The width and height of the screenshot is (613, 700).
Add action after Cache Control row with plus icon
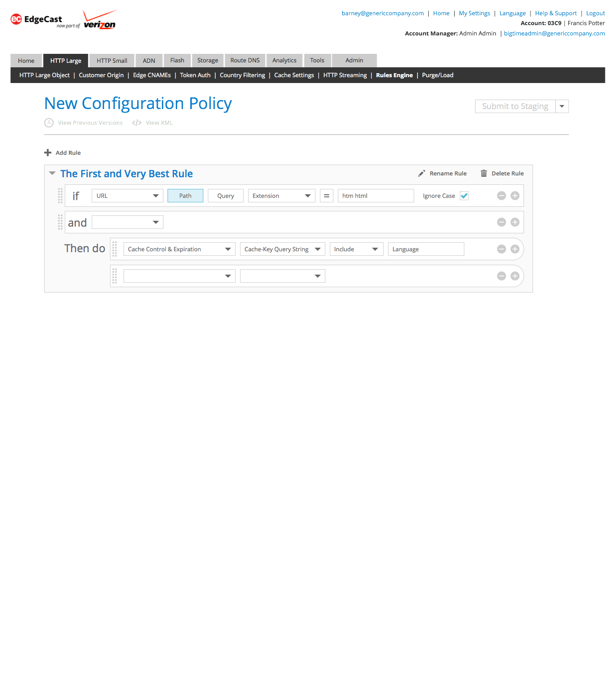(515, 249)
